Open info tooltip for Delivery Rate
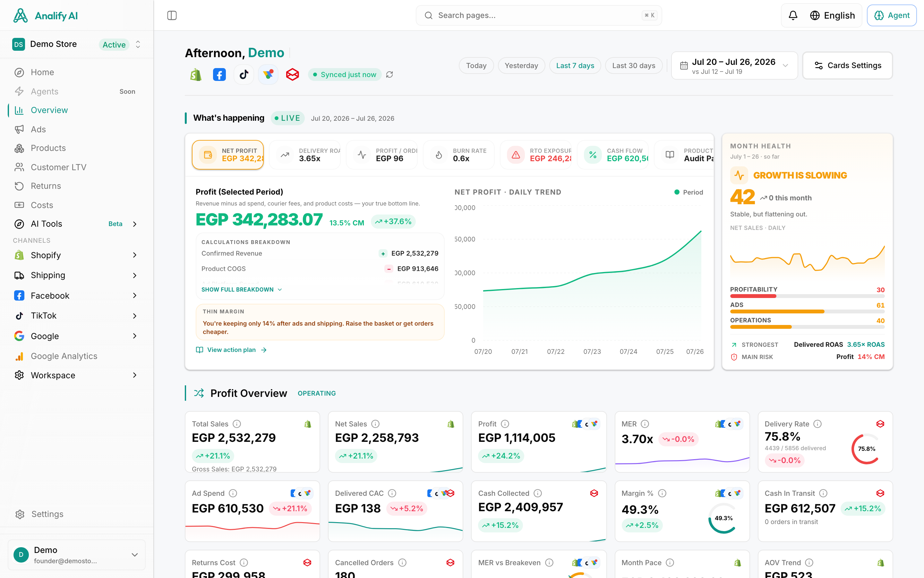This screenshot has height=578, width=924. tap(817, 424)
